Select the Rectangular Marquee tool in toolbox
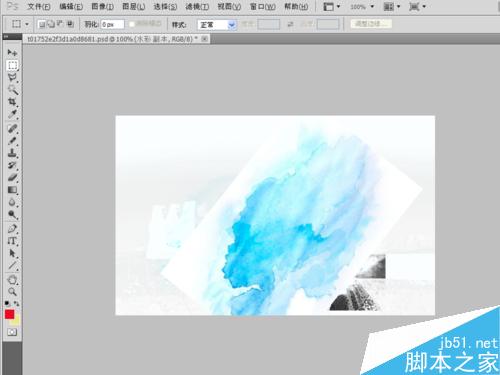Screen dimensions: 500x375 (12, 65)
